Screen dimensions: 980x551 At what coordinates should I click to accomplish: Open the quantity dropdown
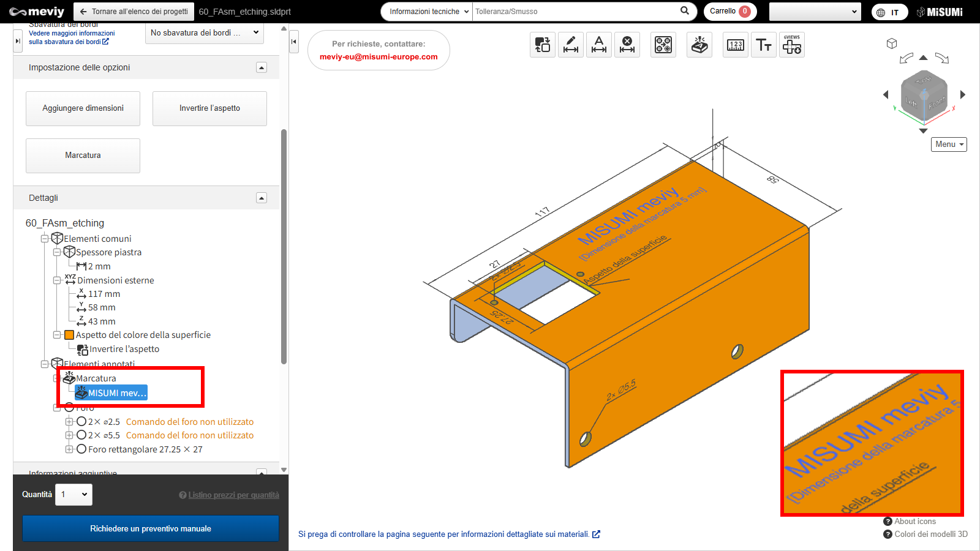click(x=74, y=495)
